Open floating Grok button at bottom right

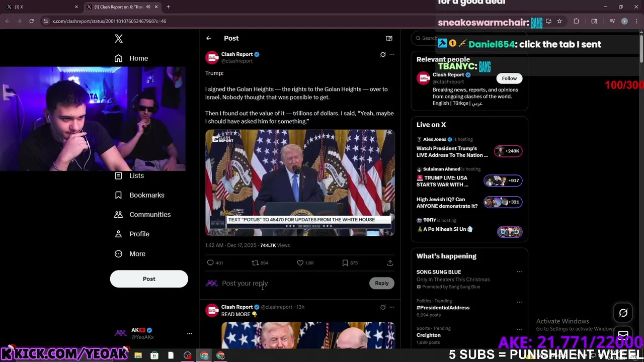click(x=623, y=313)
